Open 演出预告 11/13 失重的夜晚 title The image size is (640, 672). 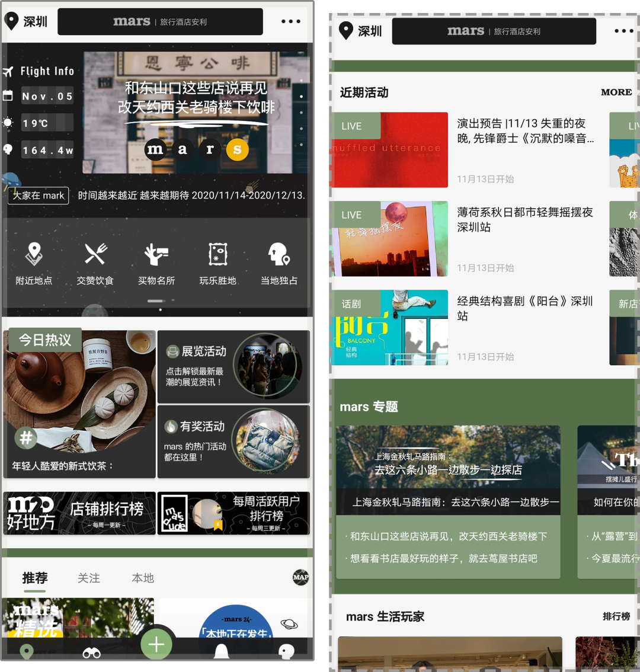(526, 131)
